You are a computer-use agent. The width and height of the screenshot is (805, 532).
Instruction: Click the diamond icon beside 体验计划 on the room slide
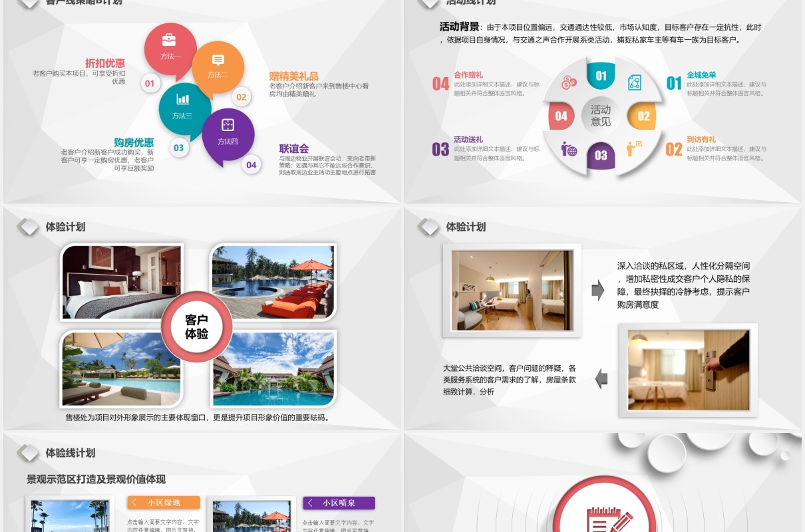(428, 227)
